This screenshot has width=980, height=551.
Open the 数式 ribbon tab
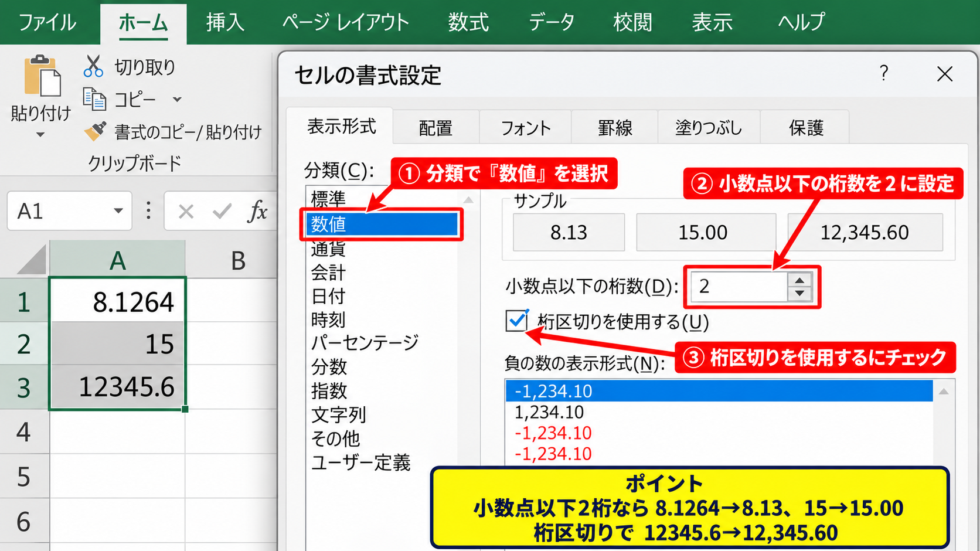[x=468, y=22]
